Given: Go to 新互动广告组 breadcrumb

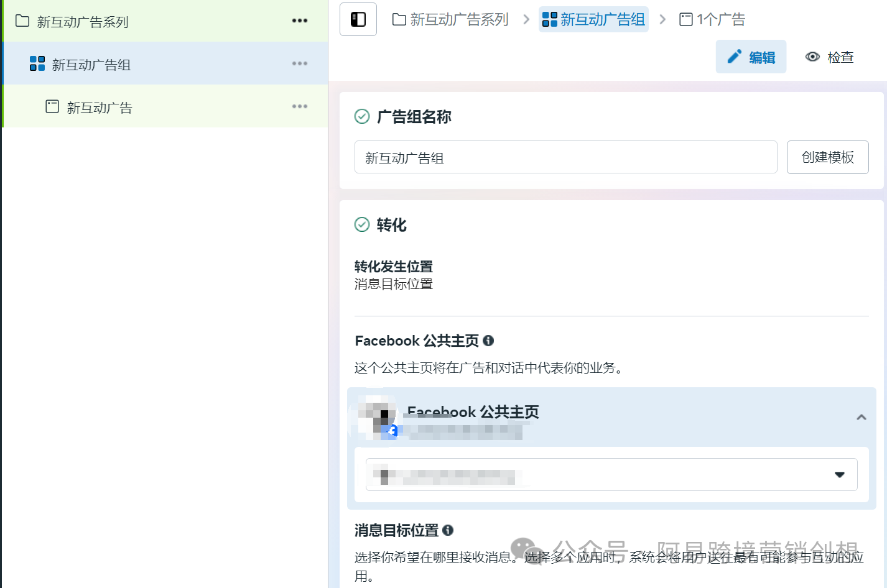Looking at the screenshot, I should pos(593,19).
